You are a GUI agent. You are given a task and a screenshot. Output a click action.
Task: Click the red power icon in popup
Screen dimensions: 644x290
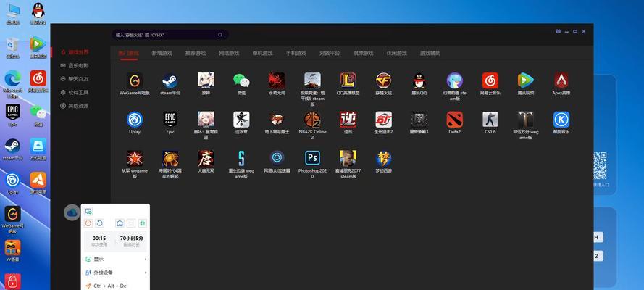click(88, 223)
